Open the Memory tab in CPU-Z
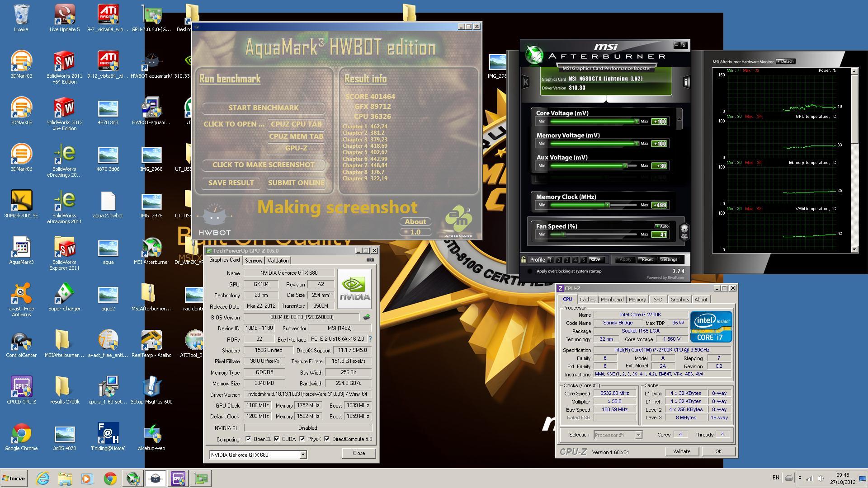The image size is (868, 488). coord(637,300)
